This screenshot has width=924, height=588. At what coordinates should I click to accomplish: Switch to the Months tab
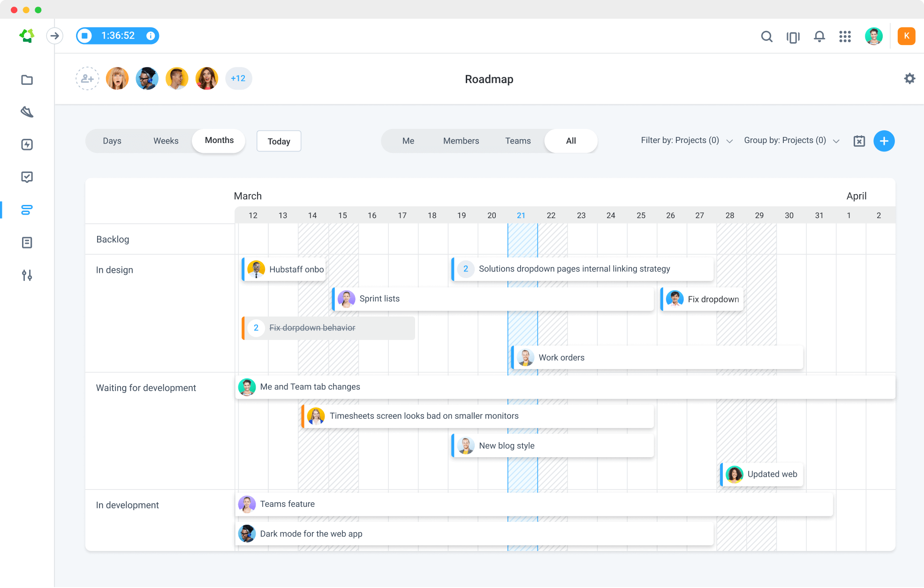[218, 140]
